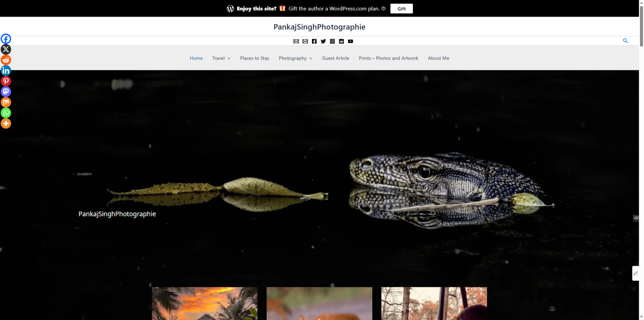The image size is (644, 320).
Task: Open the Photography menu item
Action: pos(293,58)
